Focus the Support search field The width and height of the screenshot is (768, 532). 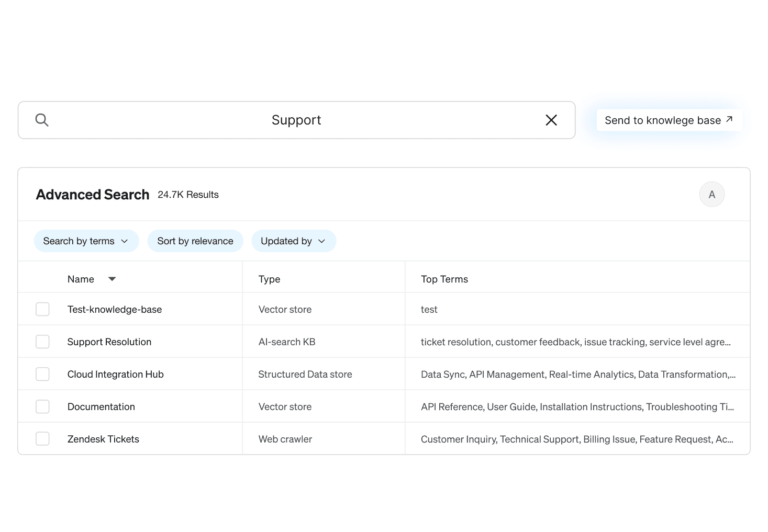pos(296,120)
